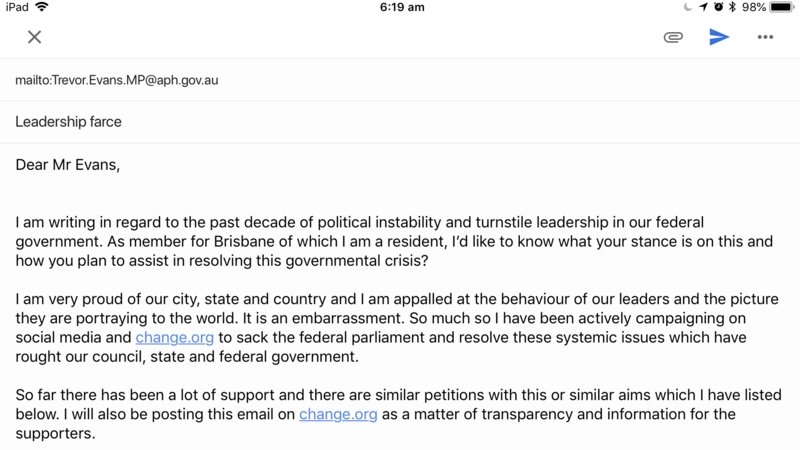The image size is (800, 450).
Task: Click paragraph starting 'I am writing in regard'
Action: 400,241
